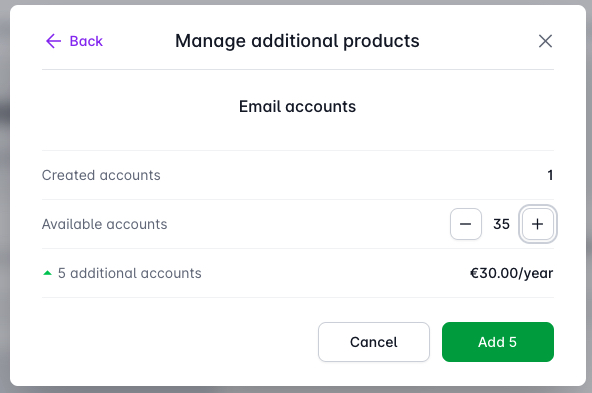592x393 pixels.
Task: Click the 5 additional accounts text
Action: pyautogui.click(x=130, y=273)
